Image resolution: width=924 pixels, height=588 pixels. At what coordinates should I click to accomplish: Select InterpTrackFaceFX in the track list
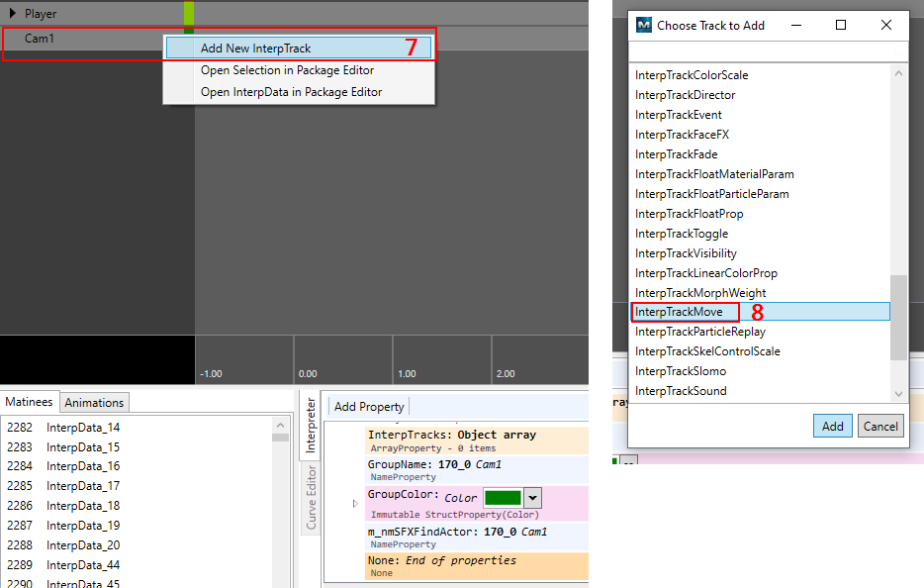point(682,135)
